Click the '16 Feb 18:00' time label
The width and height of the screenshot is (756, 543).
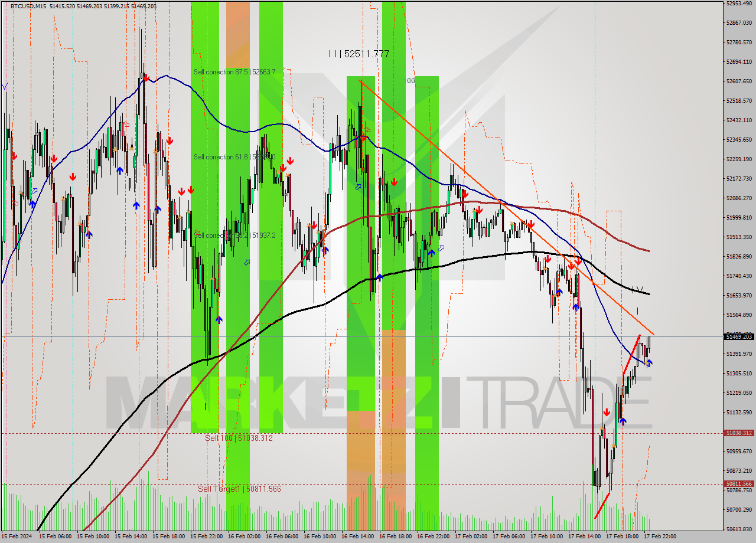395,537
